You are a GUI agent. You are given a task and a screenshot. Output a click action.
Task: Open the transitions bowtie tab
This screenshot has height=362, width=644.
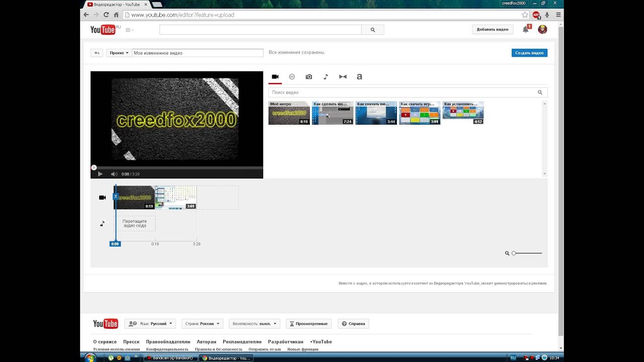[343, 77]
